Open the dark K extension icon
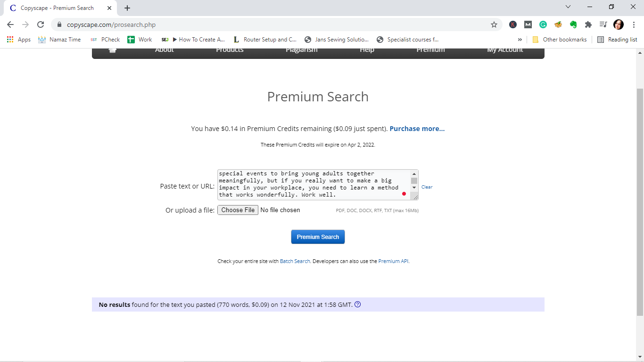This screenshot has height=362, width=644. 513,25
